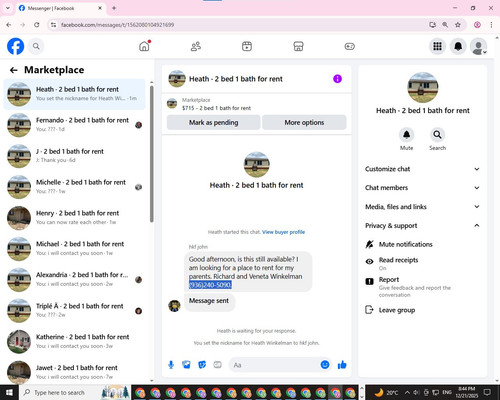Open the tab search dropdown arrow
Image resolution: width=500 pixels, height=400 pixels.
tap(8, 8)
